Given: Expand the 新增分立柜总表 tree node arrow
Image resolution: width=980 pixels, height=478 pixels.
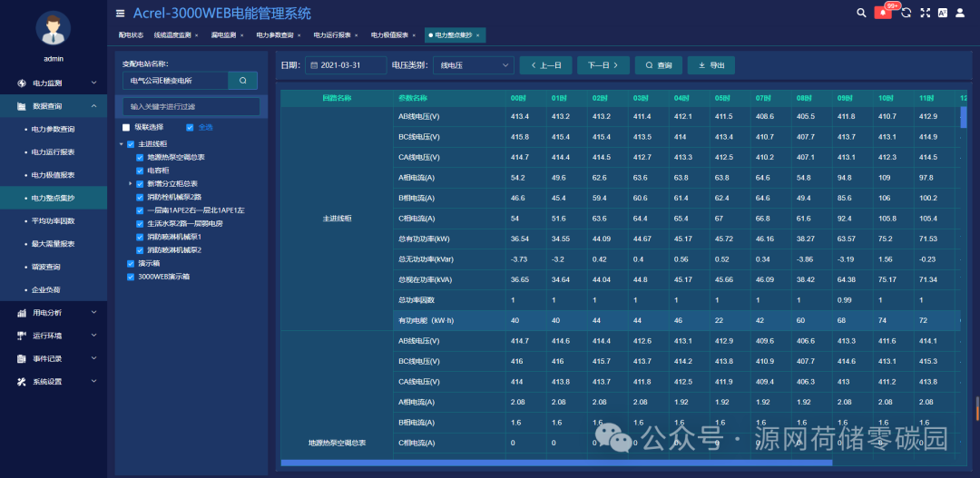Looking at the screenshot, I should tap(131, 184).
